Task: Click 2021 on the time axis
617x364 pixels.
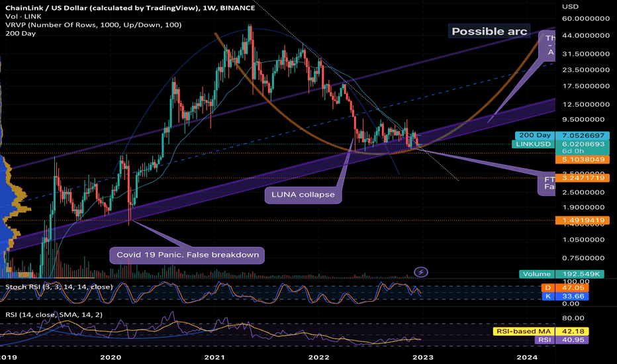Action: 214,357
